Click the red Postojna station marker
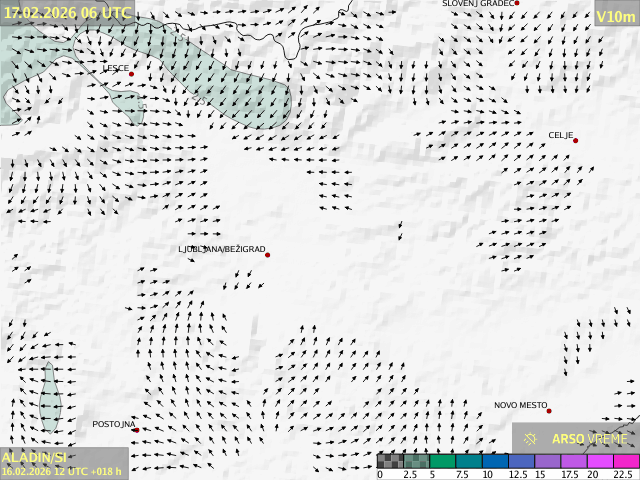 (136, 430)
